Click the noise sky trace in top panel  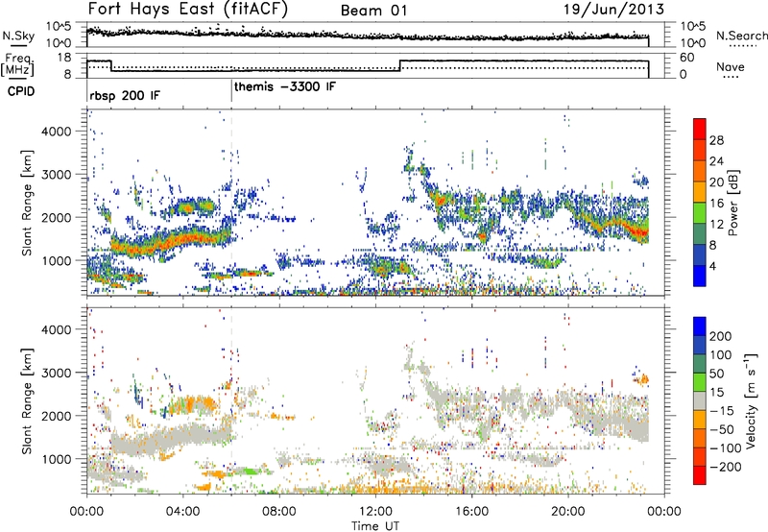(368, 36)
